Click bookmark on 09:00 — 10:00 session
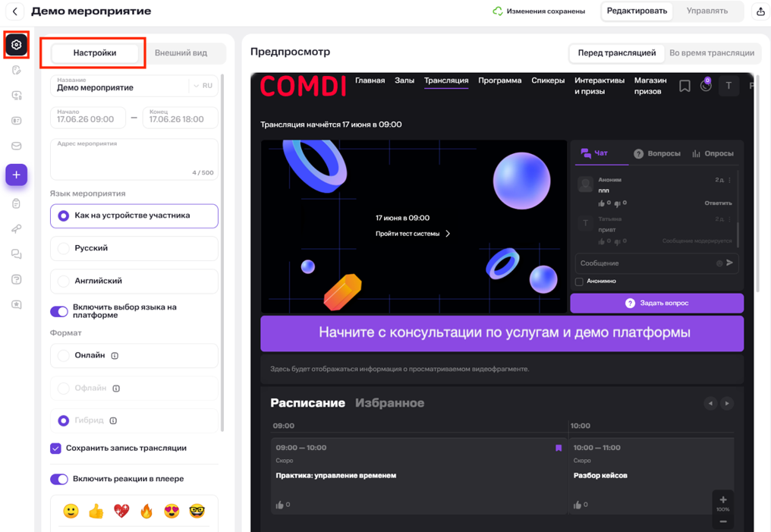This screenshot has height=532, width=771. pos(559,448)
